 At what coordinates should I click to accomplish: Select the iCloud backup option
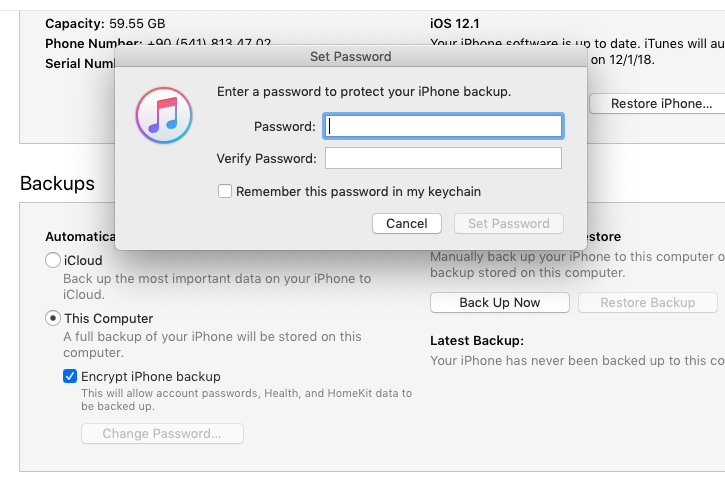(x=53, y=260)
